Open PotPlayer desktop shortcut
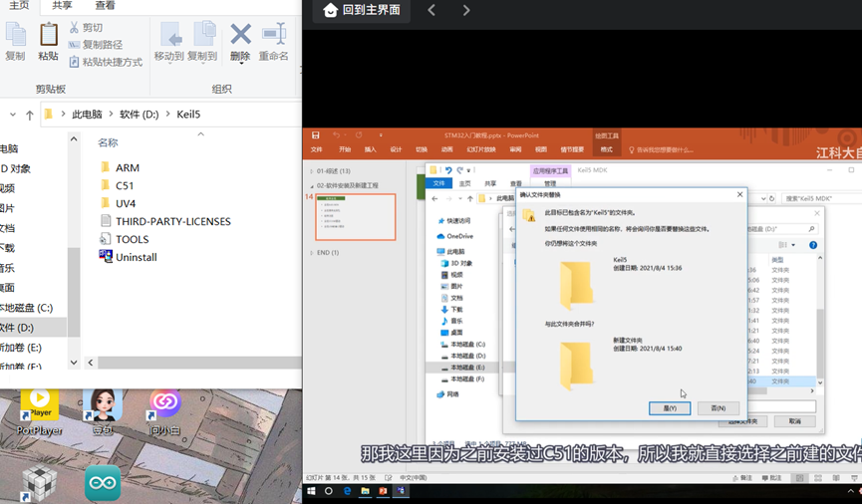The width and height of the screenshot is (862, 504). tap(40, 412)
